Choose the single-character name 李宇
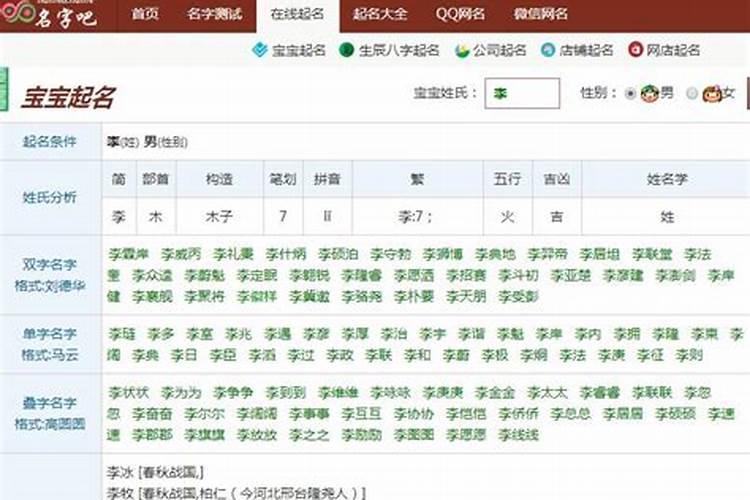750x500 pixels. tap(432, 334)
